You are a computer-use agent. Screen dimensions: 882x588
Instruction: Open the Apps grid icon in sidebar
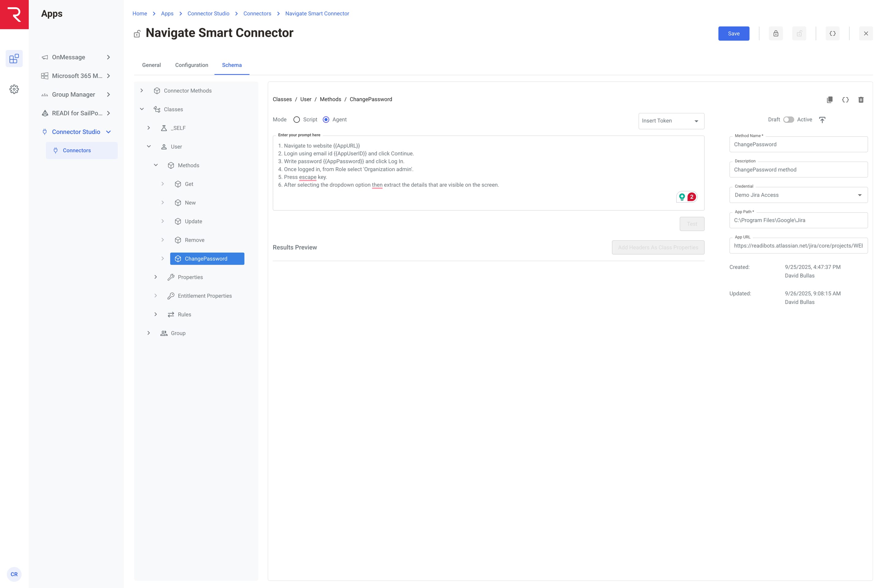point(14,58)
